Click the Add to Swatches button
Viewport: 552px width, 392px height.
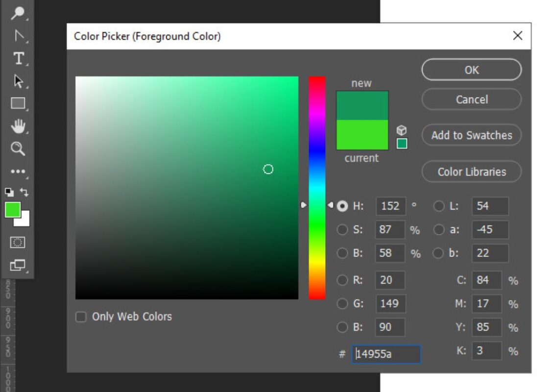click(x=471, y=135)
